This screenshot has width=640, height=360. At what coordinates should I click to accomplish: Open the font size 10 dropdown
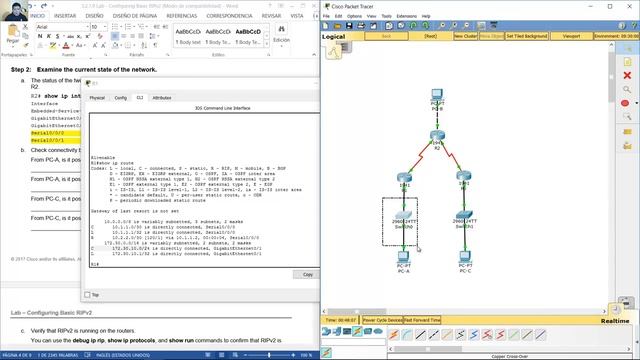[x=104, y=27]
